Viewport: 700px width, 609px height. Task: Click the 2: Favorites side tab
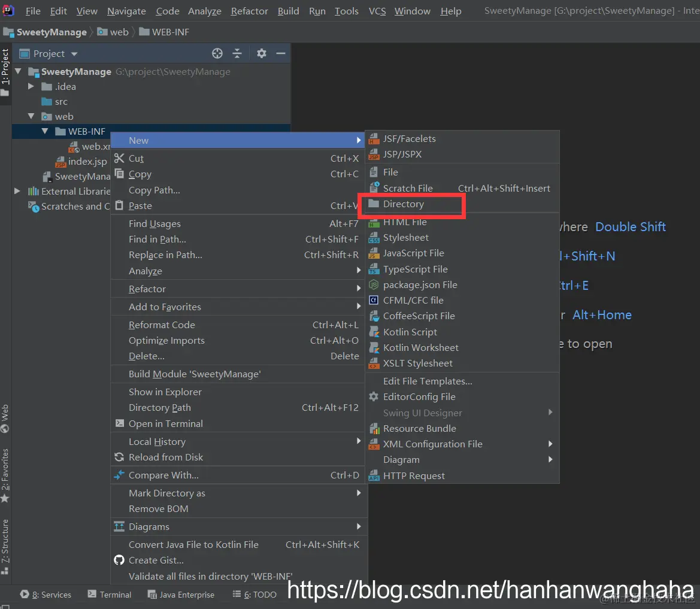pyautogui.click(x=5, y=475)
